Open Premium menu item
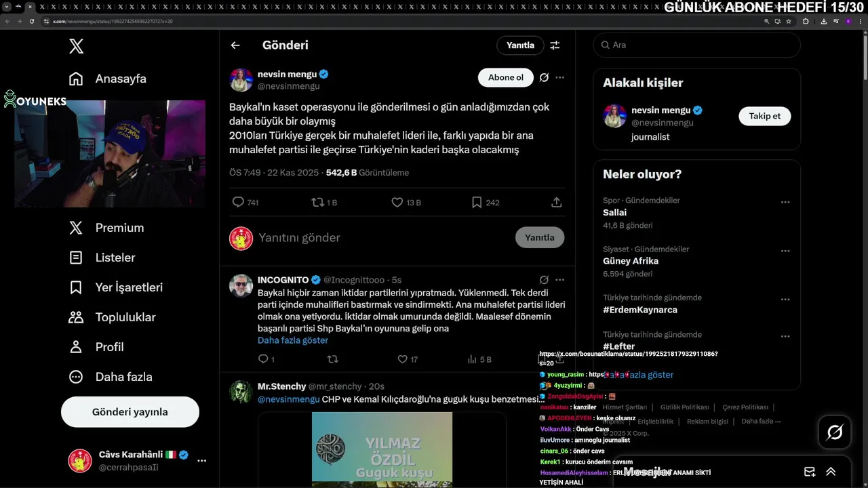Viewport: 868px width, 488px height. (106, 228)
